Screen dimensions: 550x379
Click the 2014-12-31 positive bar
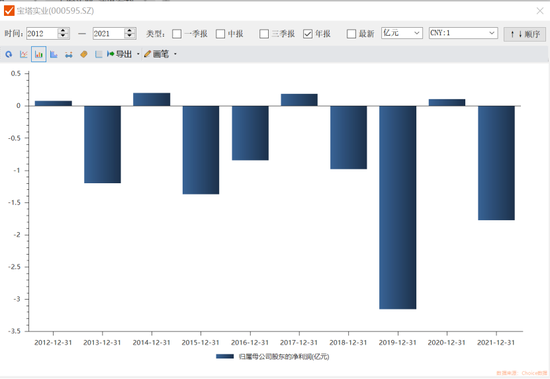click(152, 99)
